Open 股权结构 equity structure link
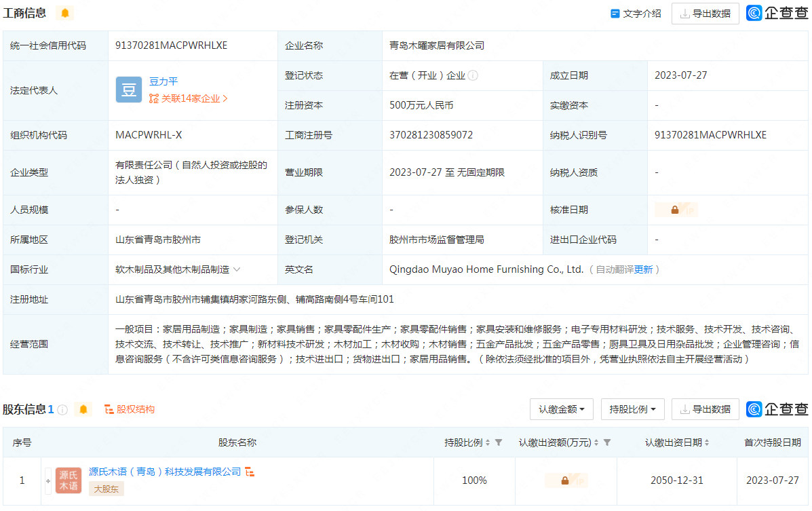This screenshot has width=812, height=511. click(130, 409)
